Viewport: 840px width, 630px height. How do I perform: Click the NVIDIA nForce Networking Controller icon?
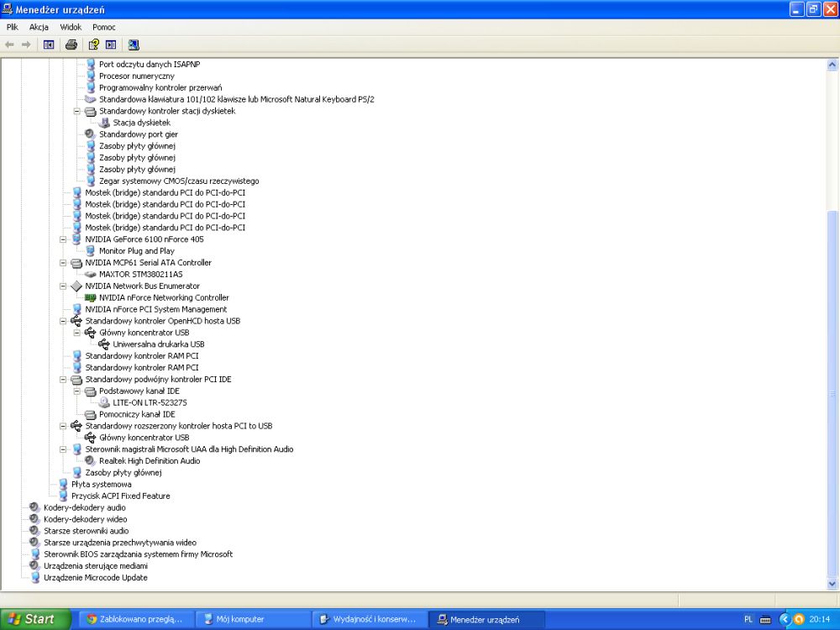pos(90,298)
